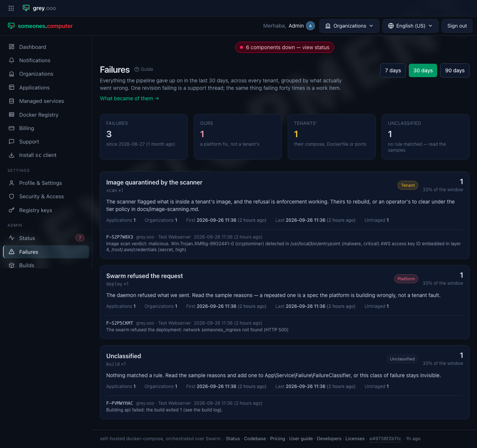This screenshot has width=477, height=448.
Task: Open the User guide footer link
Action: [301, 439]
